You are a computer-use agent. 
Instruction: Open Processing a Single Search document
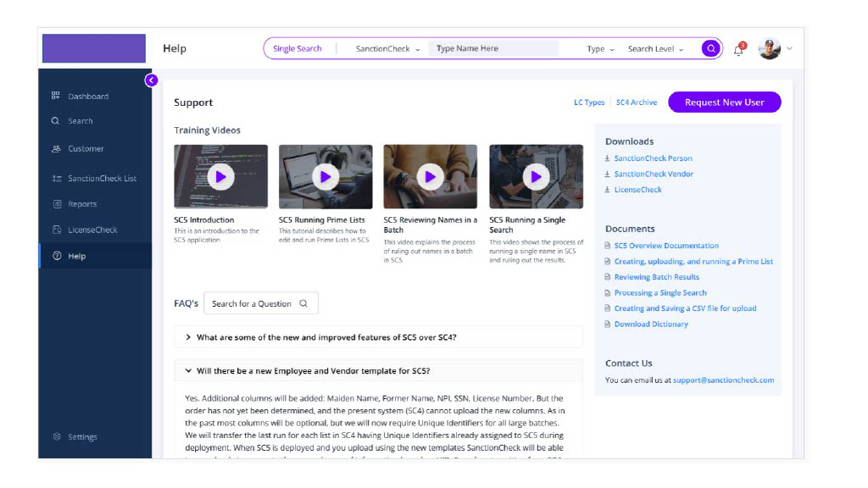click(x=660, y=292)
